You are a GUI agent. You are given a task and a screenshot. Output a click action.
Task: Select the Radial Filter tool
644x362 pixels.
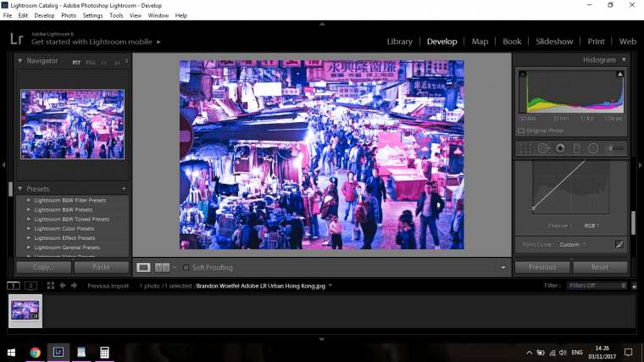[x=593, y=148]
